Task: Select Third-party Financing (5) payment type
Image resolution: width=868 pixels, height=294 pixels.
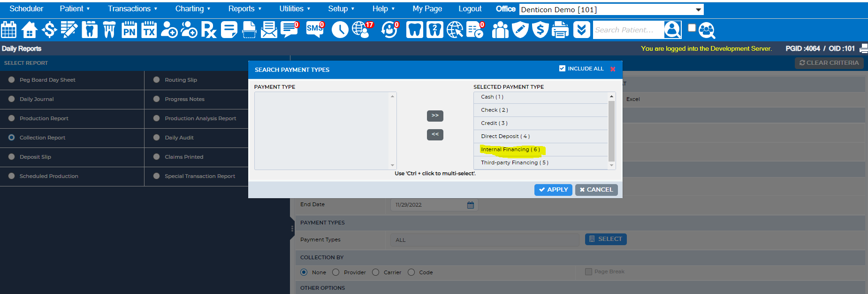Action: pyautogui.click(x=541, y=163)
